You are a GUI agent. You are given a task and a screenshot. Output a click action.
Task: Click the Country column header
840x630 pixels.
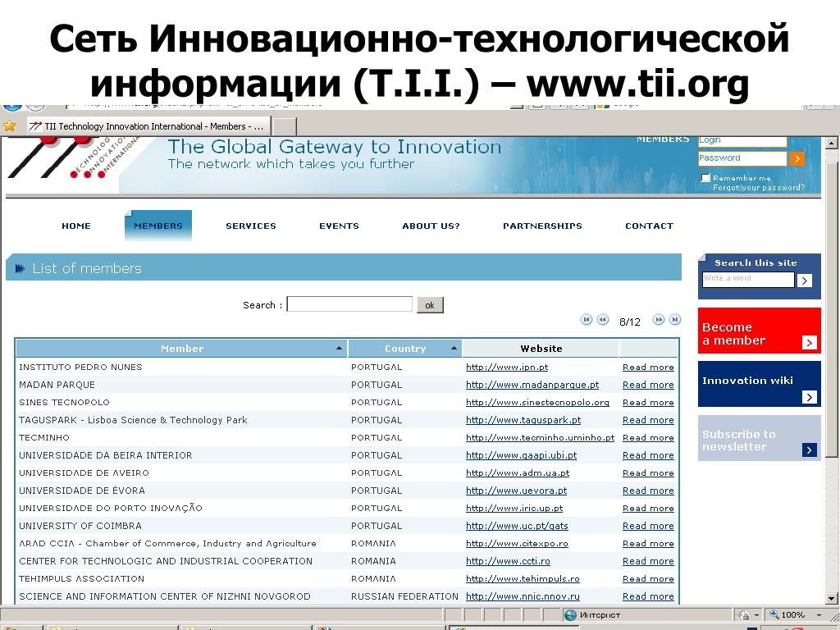(x=405, y=348)
